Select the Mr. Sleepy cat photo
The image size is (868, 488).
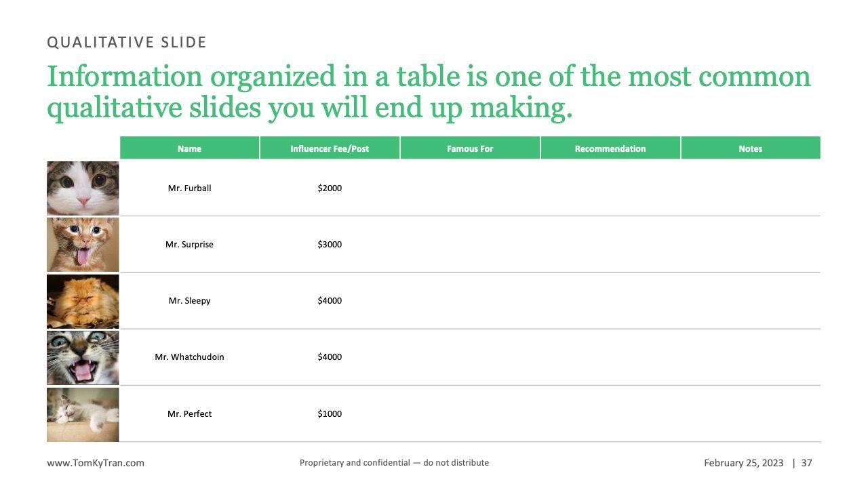pos(83,301)
